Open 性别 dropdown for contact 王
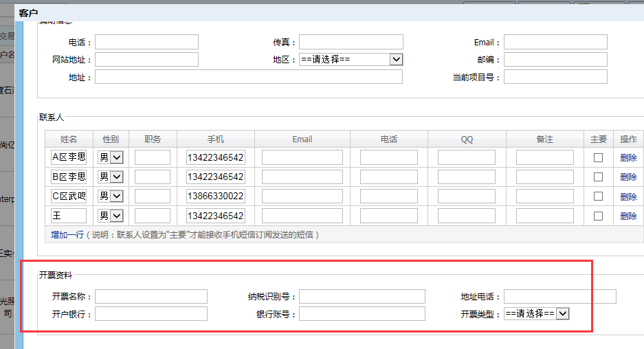 click(111, 216)
